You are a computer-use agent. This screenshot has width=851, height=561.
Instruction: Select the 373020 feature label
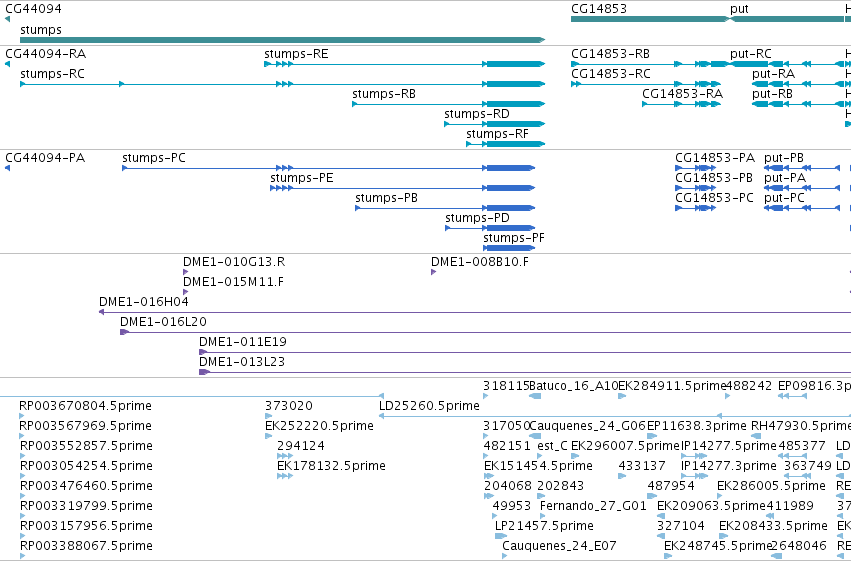pos(289,406)
